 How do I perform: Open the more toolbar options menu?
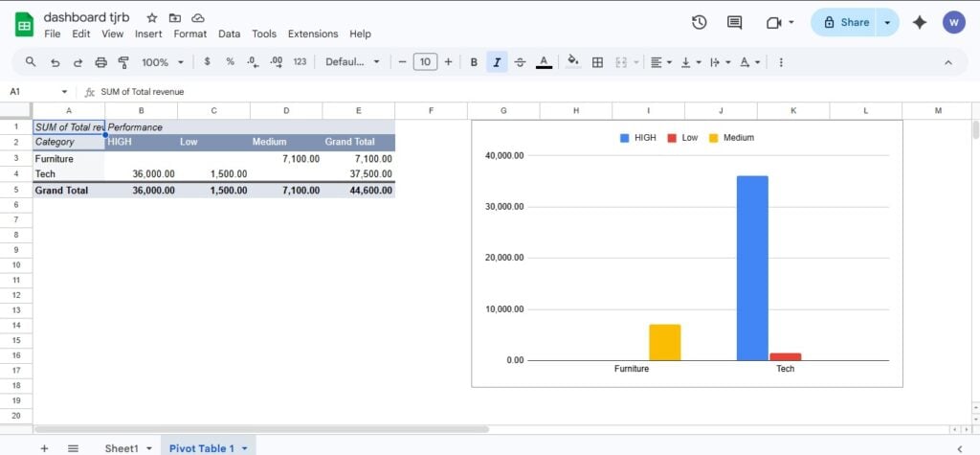pyautogui.click(x=781, y=62)
